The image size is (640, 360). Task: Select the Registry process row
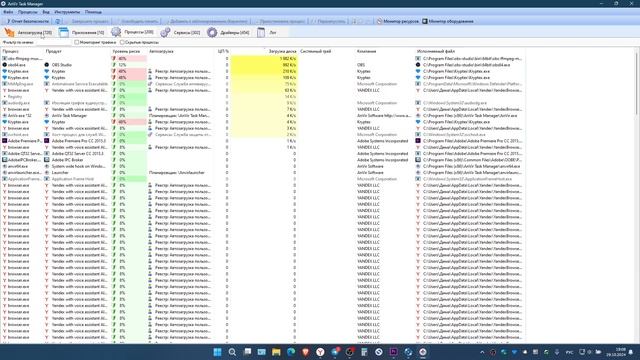point(263,97)
